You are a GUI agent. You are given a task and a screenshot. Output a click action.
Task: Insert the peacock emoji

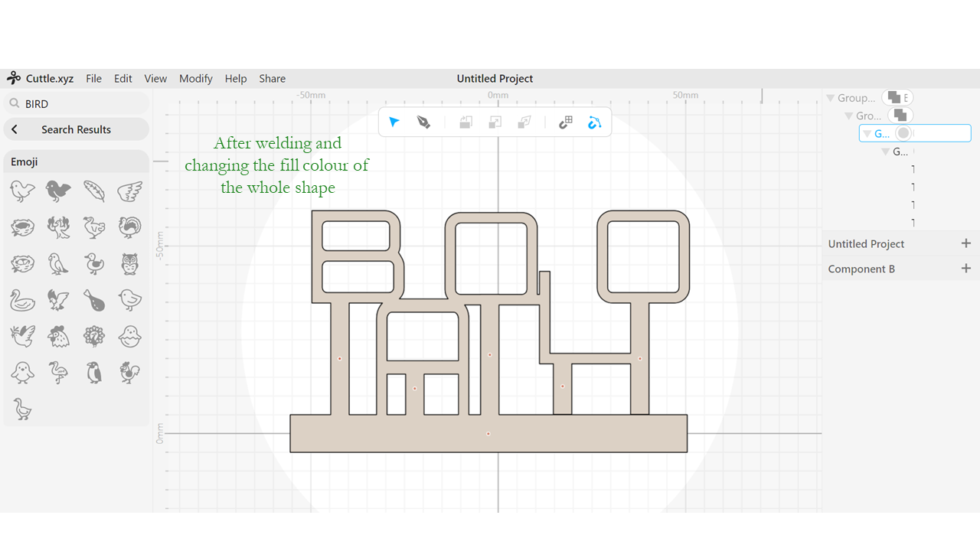tap(94, 336)
